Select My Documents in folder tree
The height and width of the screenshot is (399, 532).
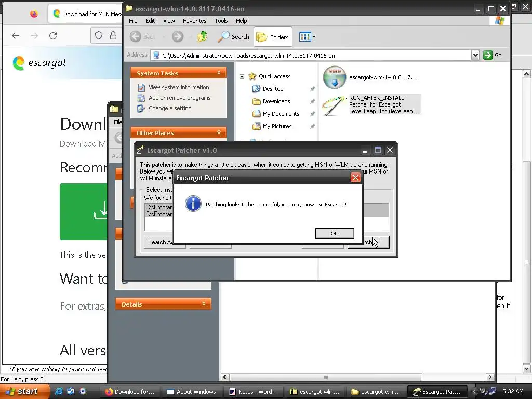pos(281,114)
